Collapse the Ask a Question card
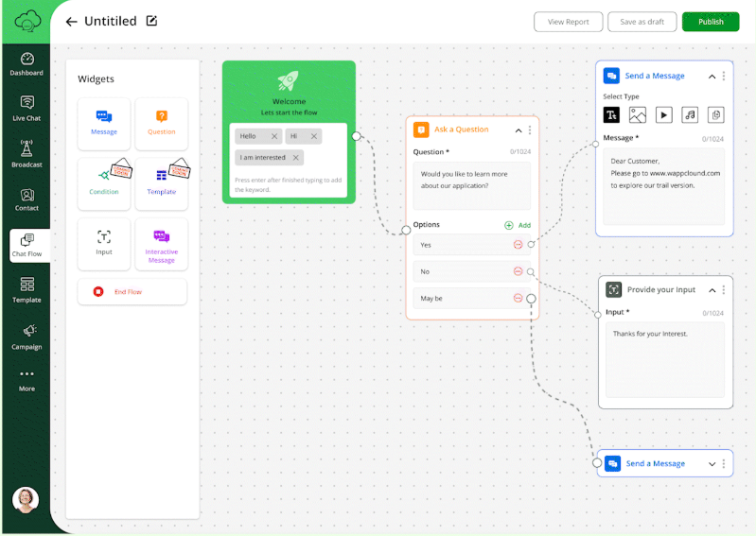This screenshot has height=536, width=756. point(519,130)
